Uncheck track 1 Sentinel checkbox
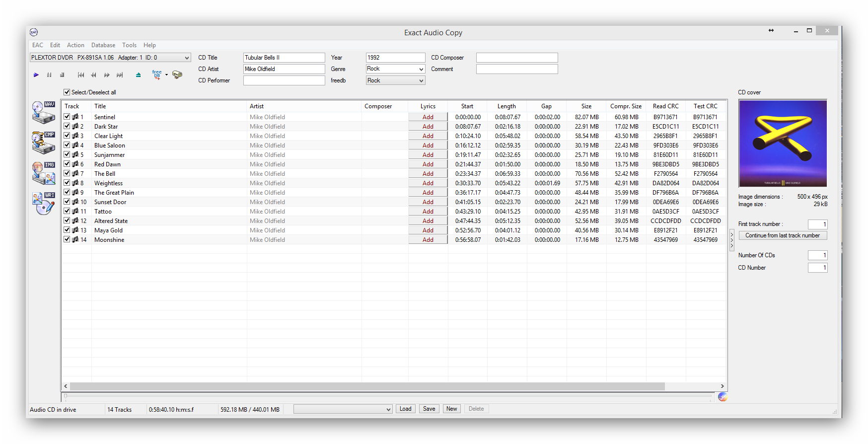This screenshot has width=868, height=444. 67,117
